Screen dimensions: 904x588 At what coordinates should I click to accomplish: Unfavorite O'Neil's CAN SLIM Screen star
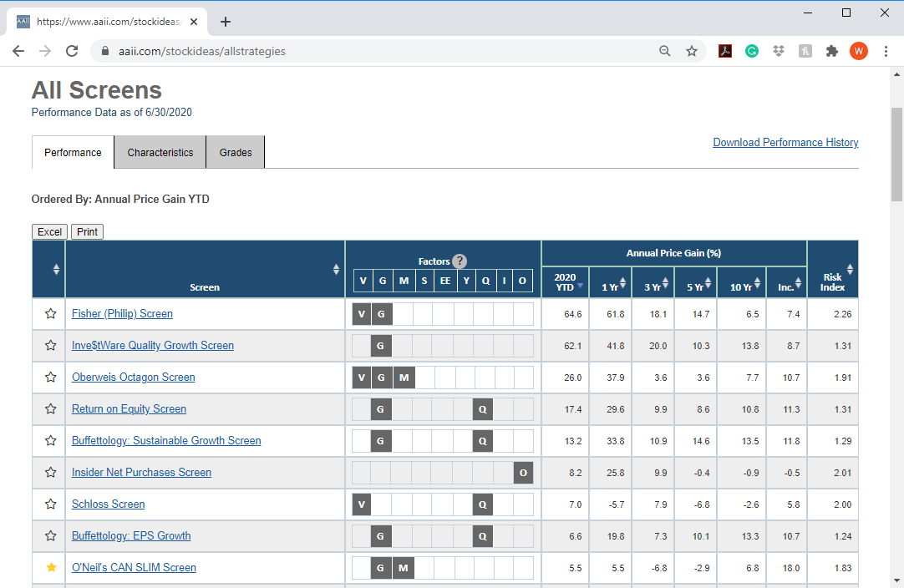pyautogui.click(x=51, y=567)
